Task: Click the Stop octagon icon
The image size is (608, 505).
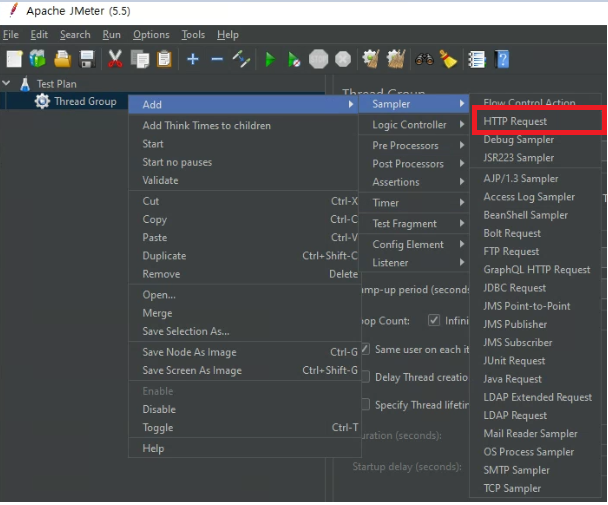Action: coord(318,59)
